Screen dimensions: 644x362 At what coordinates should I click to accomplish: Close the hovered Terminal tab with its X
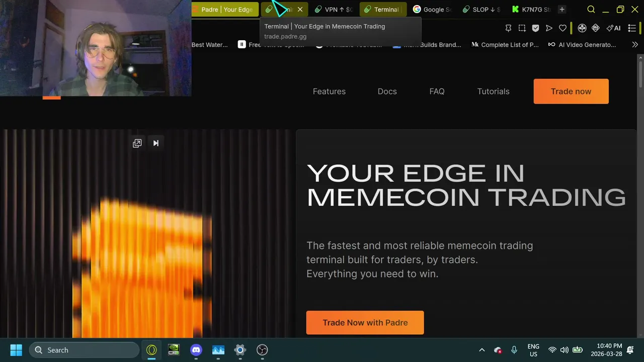pyautogui.click(x=300, y=9)
